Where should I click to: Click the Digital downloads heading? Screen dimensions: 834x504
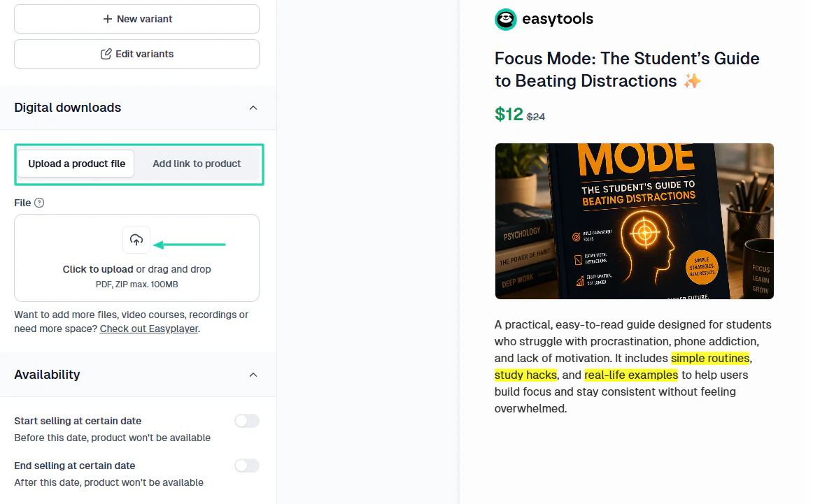(68, 108)
